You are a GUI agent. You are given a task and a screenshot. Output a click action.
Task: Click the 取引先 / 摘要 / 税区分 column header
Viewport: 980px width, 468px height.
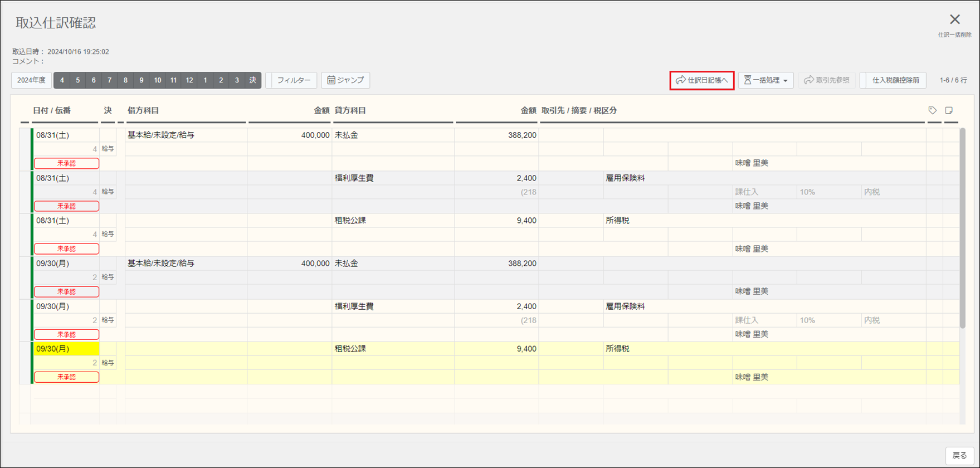(x=579, y=110)
